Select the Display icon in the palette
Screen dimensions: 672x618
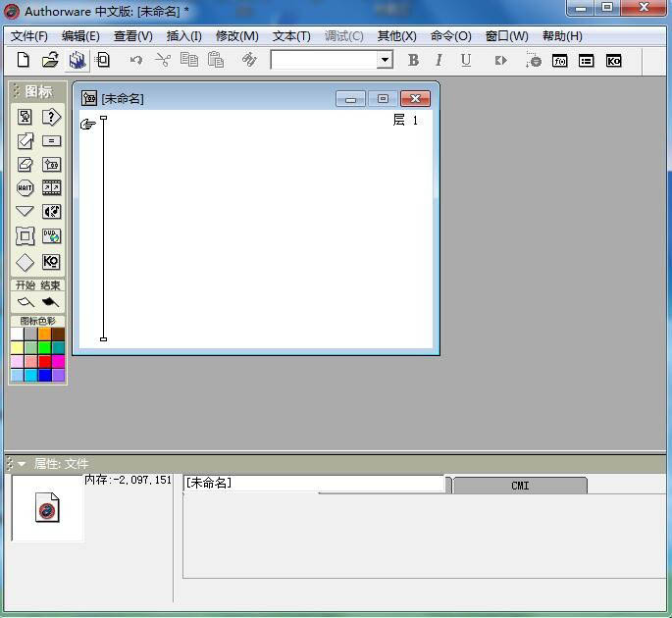(x=26, y=117)
